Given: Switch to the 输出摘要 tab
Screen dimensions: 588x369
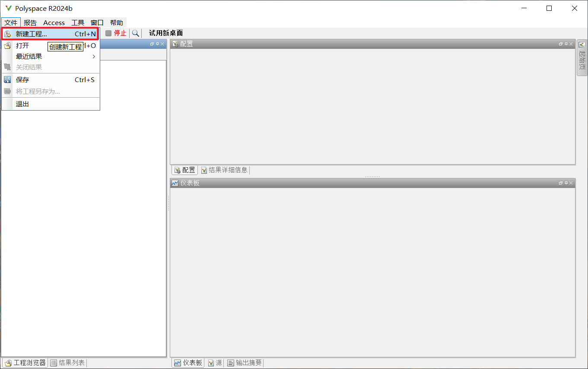Looking at the screenshot, I should [x=245, y=363].
